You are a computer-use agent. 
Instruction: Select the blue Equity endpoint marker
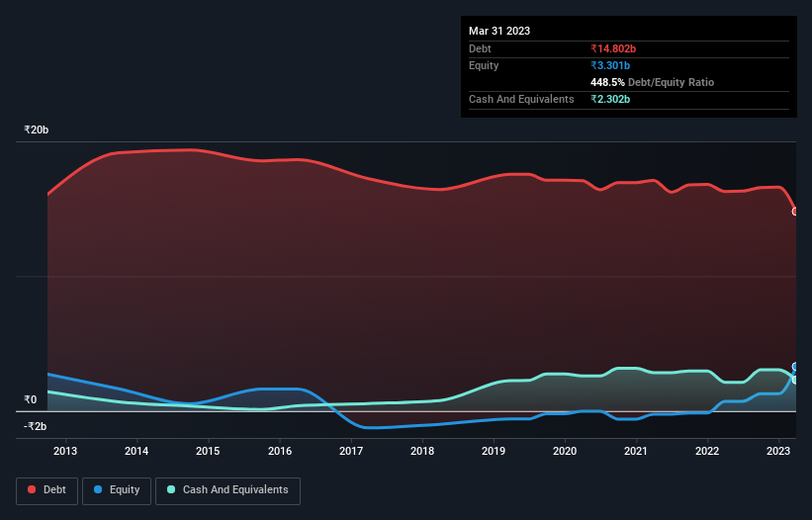(x=795, y=367)
